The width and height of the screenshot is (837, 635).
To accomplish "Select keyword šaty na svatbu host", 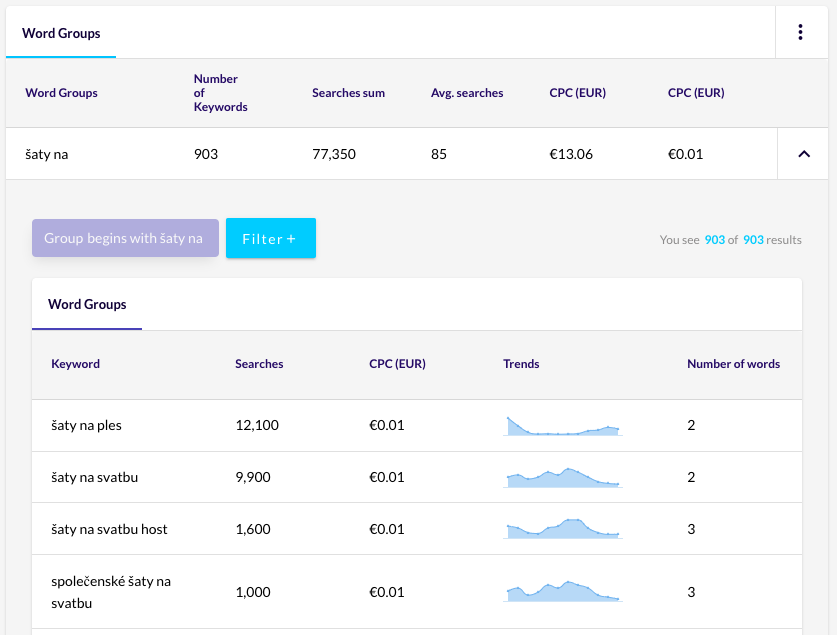I will coord(109,529).
